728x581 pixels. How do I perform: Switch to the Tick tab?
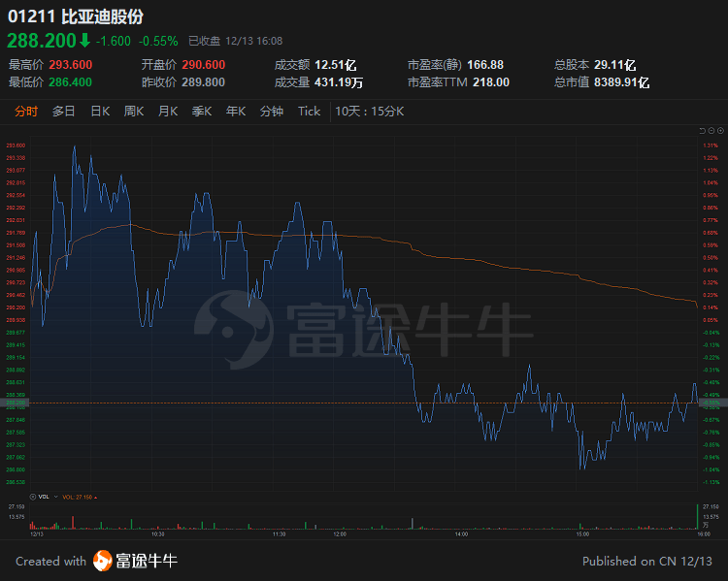[310, 112]
